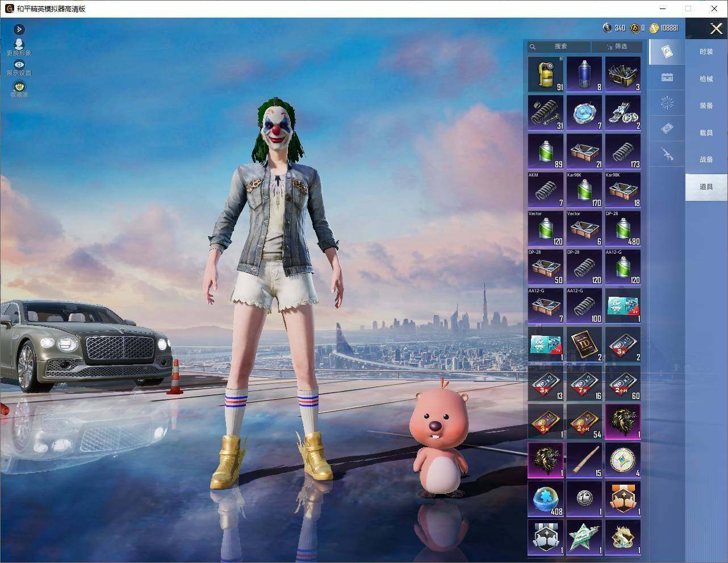Open the 收藏家 collector badge
Viewport: 728px width, 563px height.
click(x=19, y=89)
